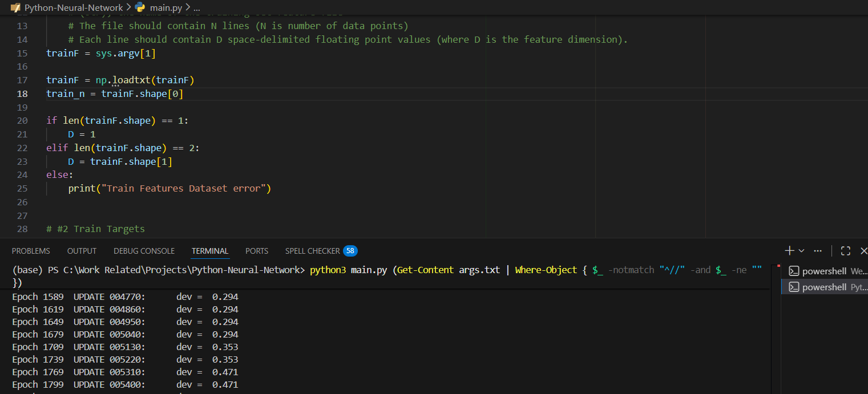Switch to the PROBLEMS tab
The width and height of the screenshot is (868, 394).
[31, 251]
